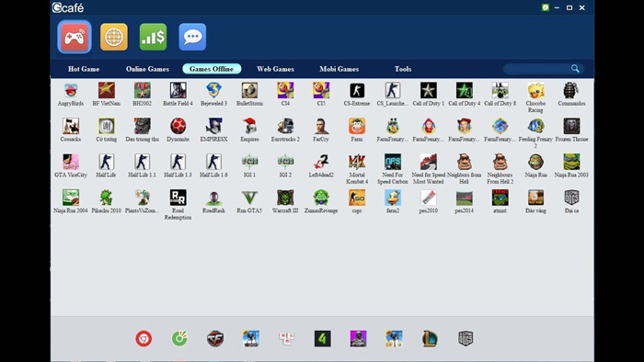
Task: Launch the Đại ca game icon
Action: point(571,198)
